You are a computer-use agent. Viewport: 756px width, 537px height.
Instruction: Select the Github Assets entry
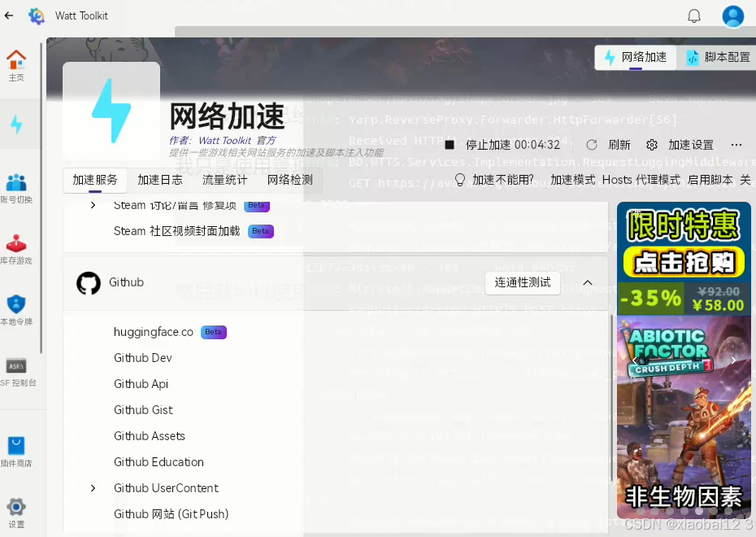[x=150, y=436]
